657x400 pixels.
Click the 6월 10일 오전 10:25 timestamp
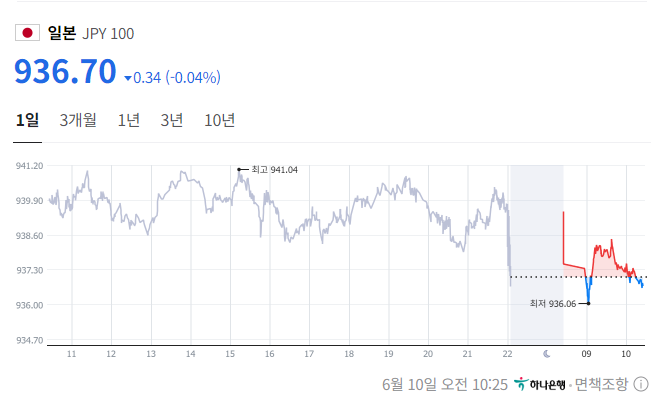444,384
